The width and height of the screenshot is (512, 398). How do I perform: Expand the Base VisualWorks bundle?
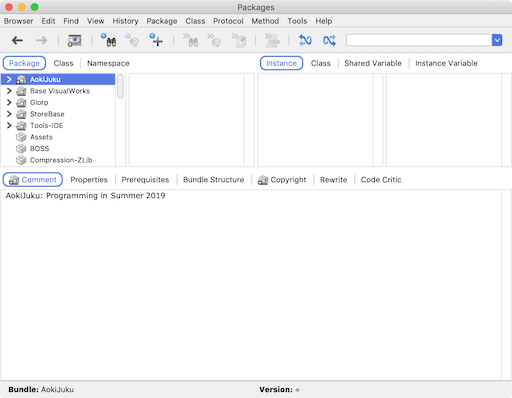click(x=9, y=91)
